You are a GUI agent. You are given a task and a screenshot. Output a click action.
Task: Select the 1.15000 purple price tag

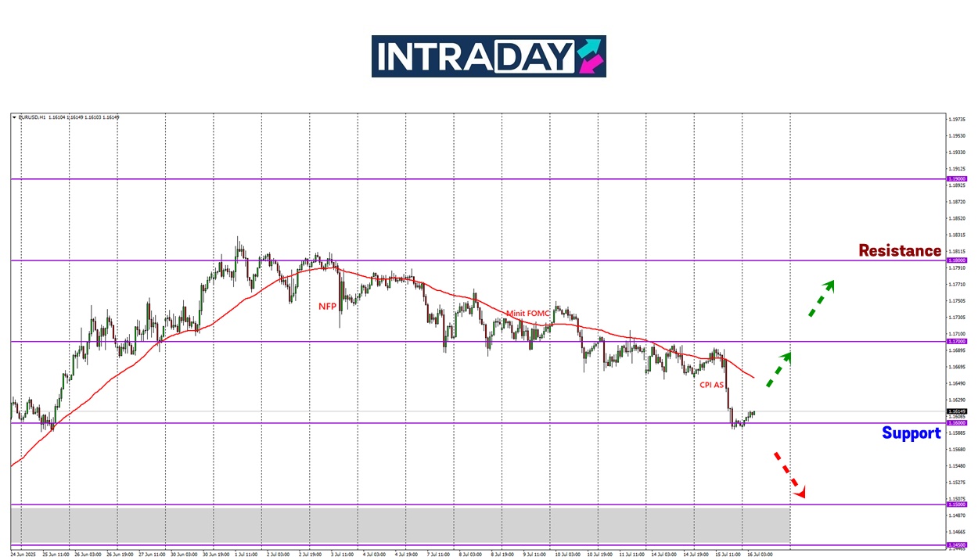[x=957, y=504]
